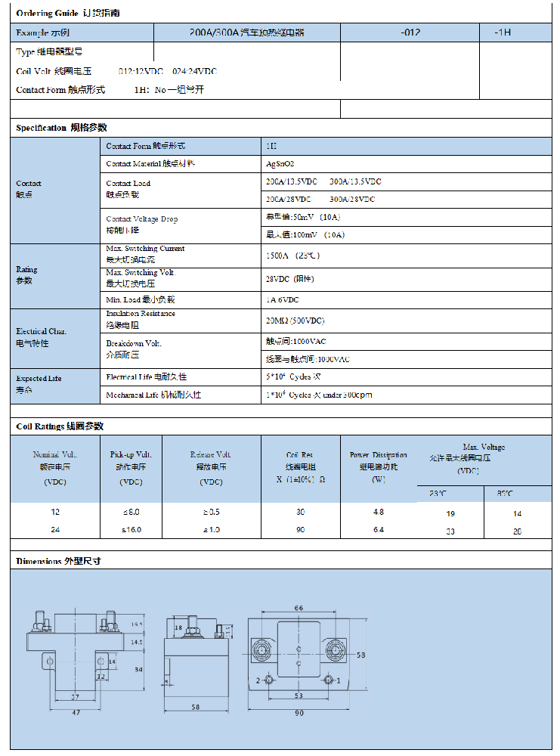Click the 'Specification' section heading
The image size is (560, 756).
[61, 127]
